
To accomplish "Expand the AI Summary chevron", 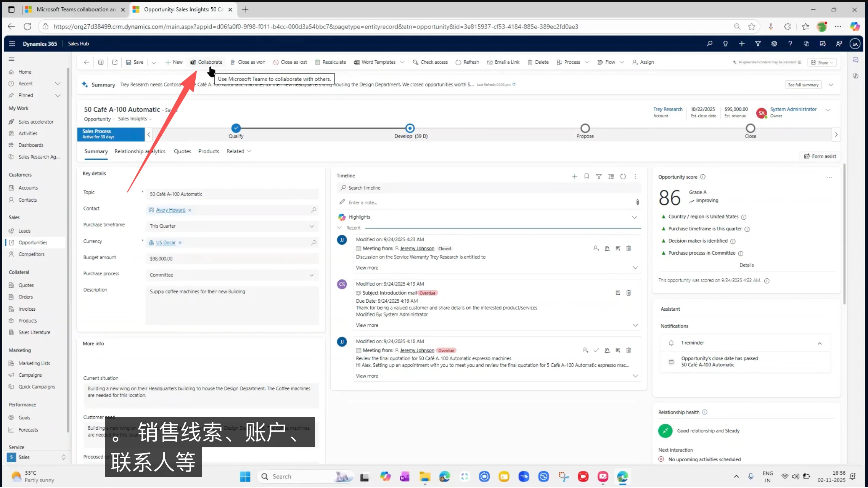I will tap(831, 85).
